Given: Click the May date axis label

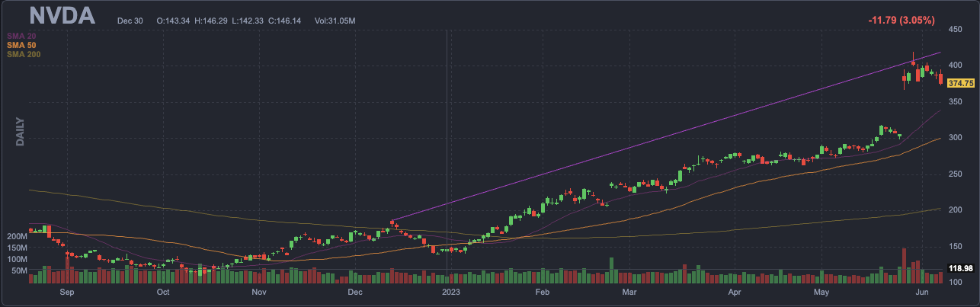Looking at the screenshot, I should (x=821, y=292).
